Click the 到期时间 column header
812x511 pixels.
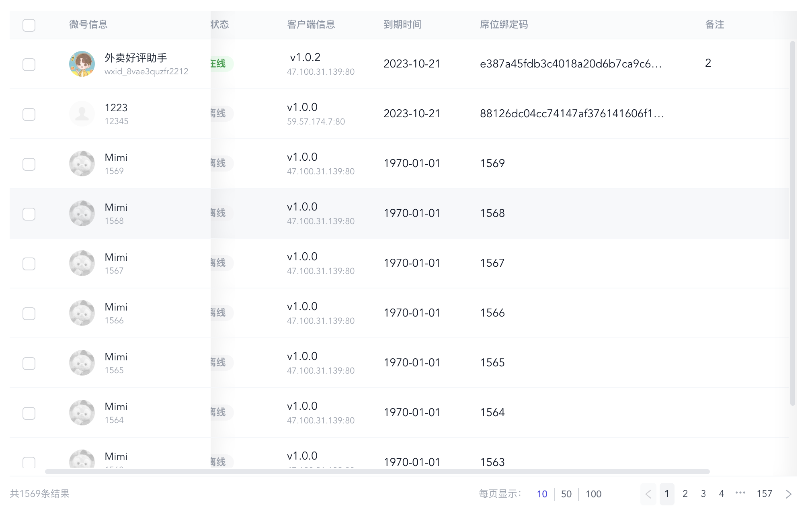[403, 25]
